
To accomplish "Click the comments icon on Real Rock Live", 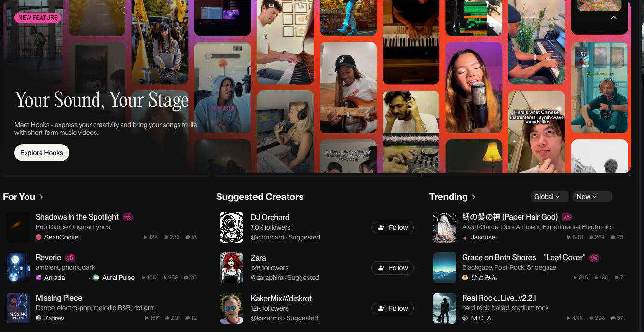I will tap(613, 318).
